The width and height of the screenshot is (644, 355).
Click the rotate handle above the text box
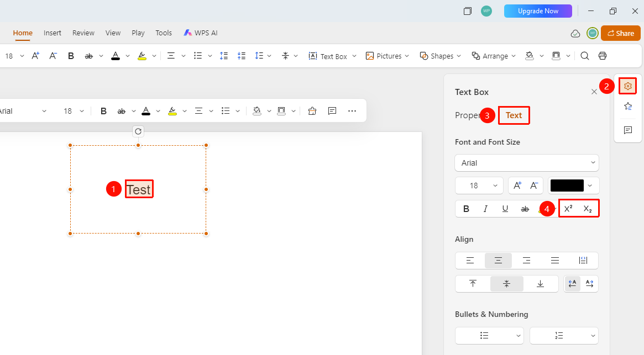tap(138, 131)
